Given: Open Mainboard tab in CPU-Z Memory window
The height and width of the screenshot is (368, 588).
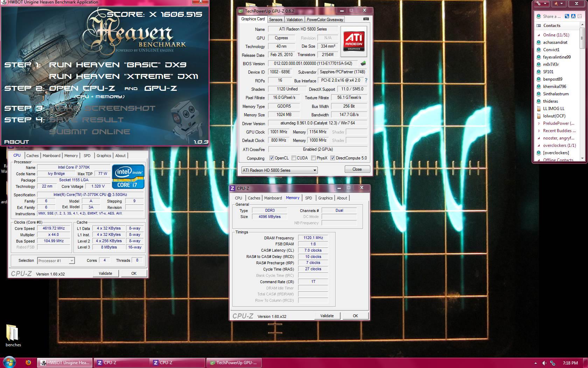Looking at the screenshot, I should pyautogui.click(x=273, y=198).
